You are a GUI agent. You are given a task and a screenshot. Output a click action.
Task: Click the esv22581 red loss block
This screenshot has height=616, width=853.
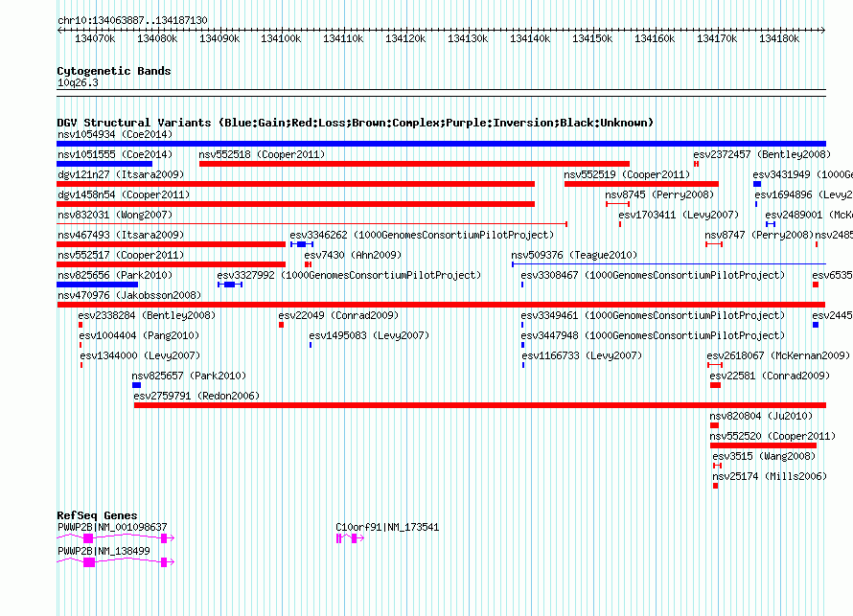tap(715, 385)
